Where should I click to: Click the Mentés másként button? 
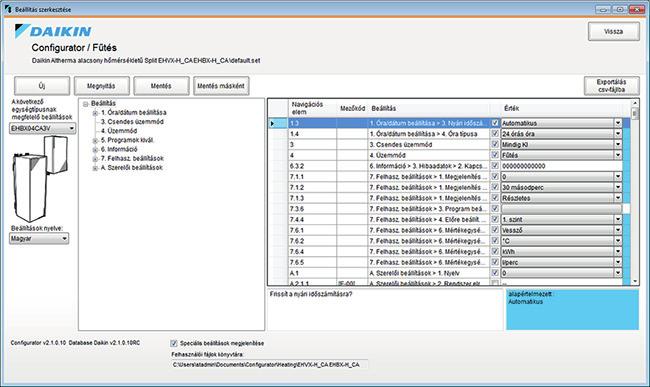pos(221,86)
